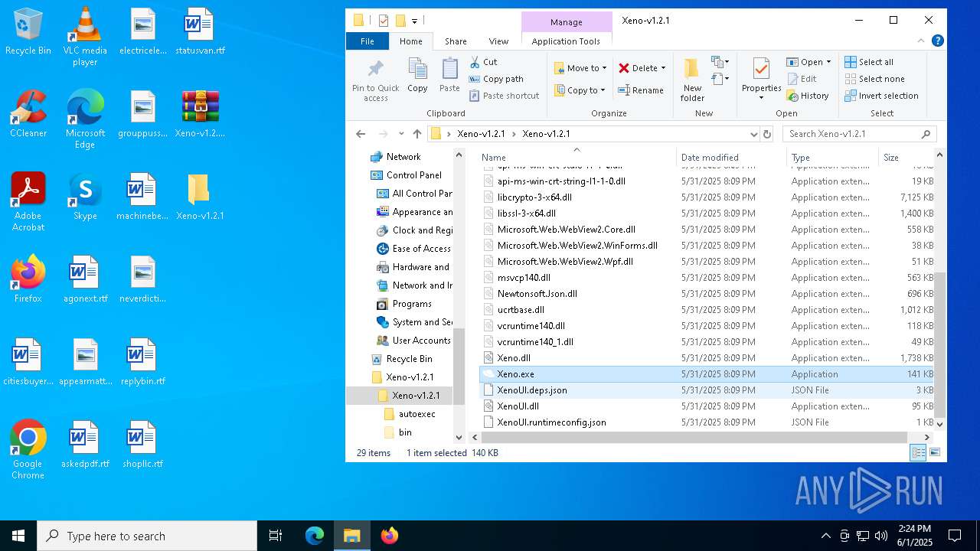
Task: Go up one folder level arrow
Action: 416,133
